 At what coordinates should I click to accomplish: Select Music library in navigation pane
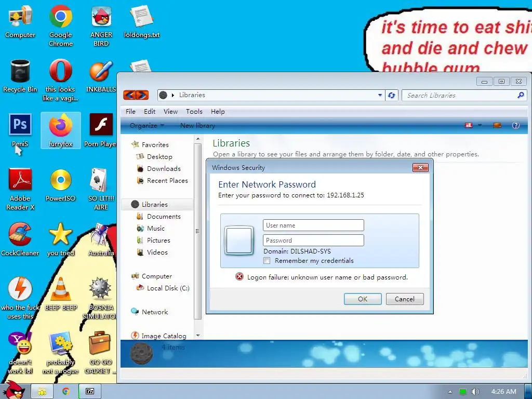coord(156,229)
